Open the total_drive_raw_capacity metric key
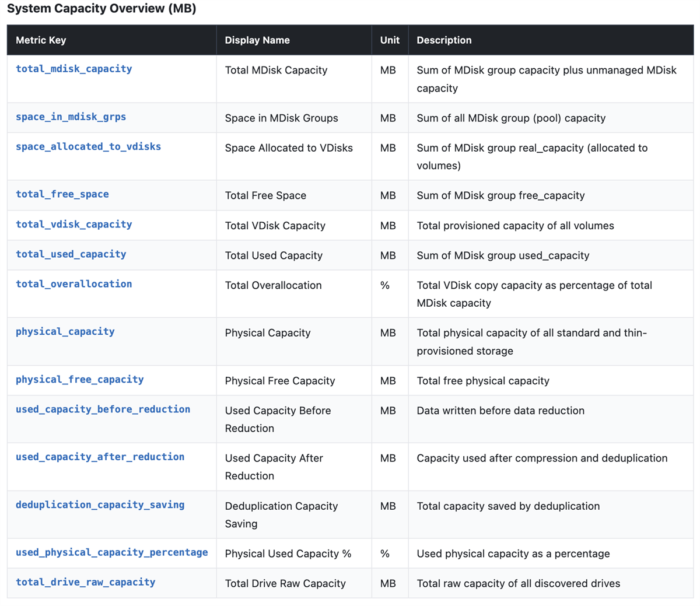Viewport: 700px width, 606px height. click(86, 582)
